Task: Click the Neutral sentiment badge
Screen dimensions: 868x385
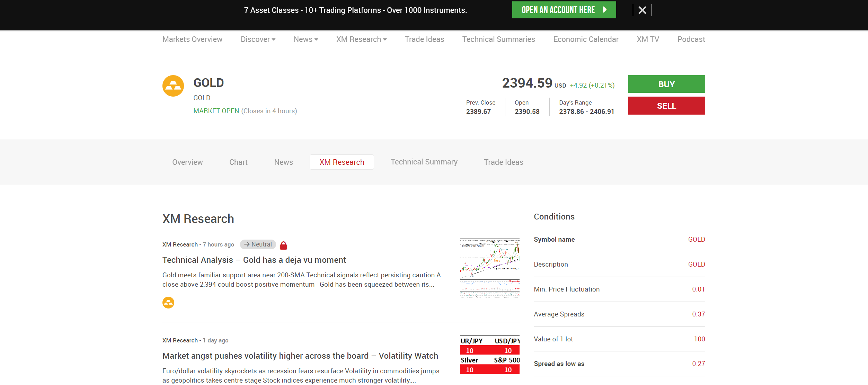Action: coord(258,244)
